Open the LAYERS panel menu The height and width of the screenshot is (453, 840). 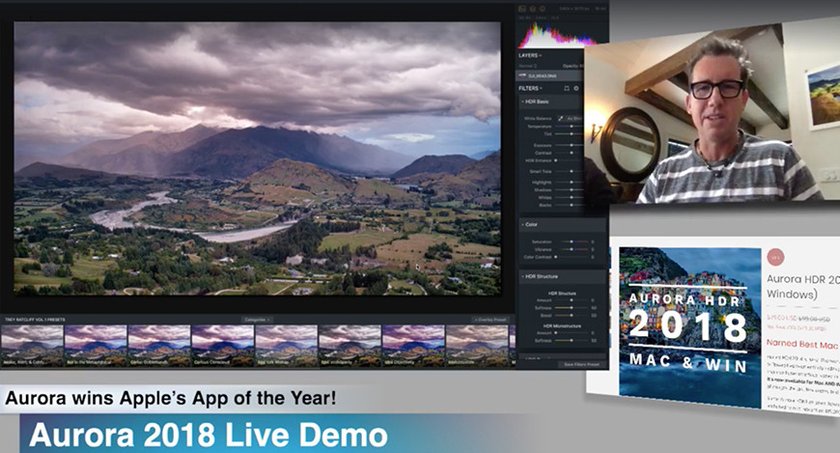530,55
